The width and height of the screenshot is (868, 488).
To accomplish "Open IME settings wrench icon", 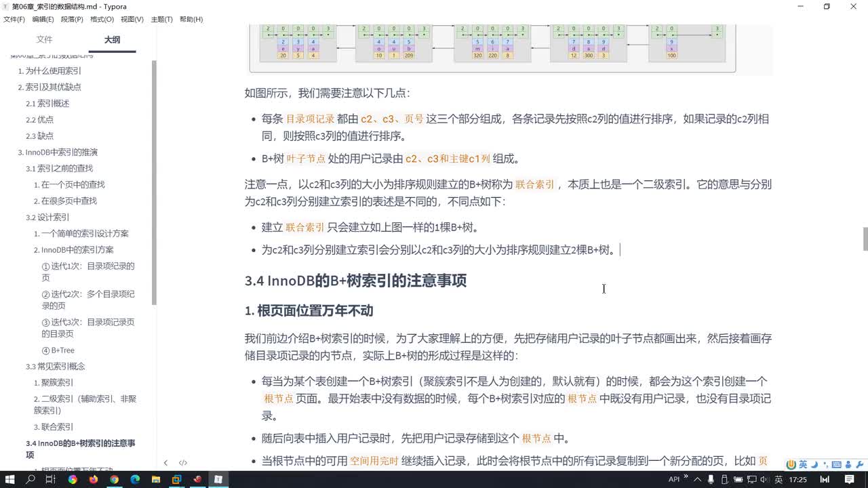I will point(859,465).
